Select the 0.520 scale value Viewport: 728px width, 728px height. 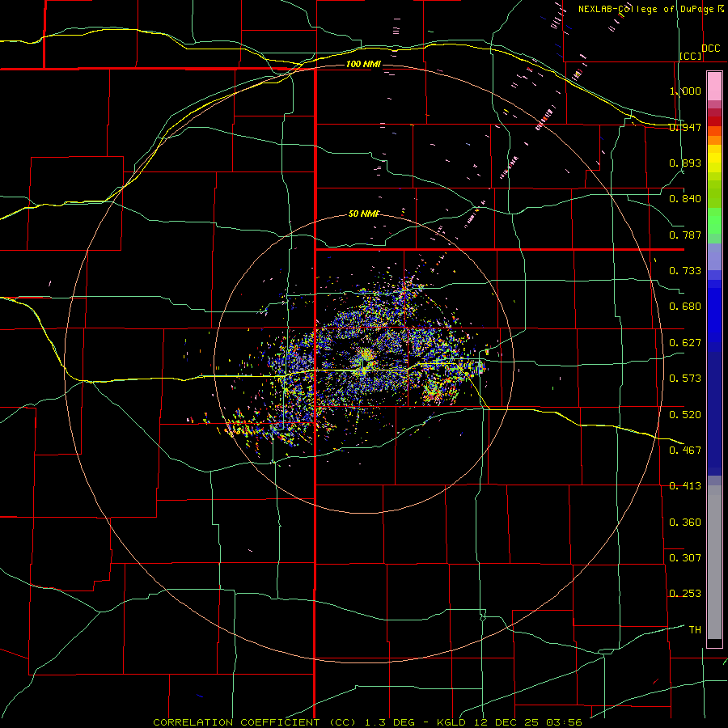pos(685,415)
